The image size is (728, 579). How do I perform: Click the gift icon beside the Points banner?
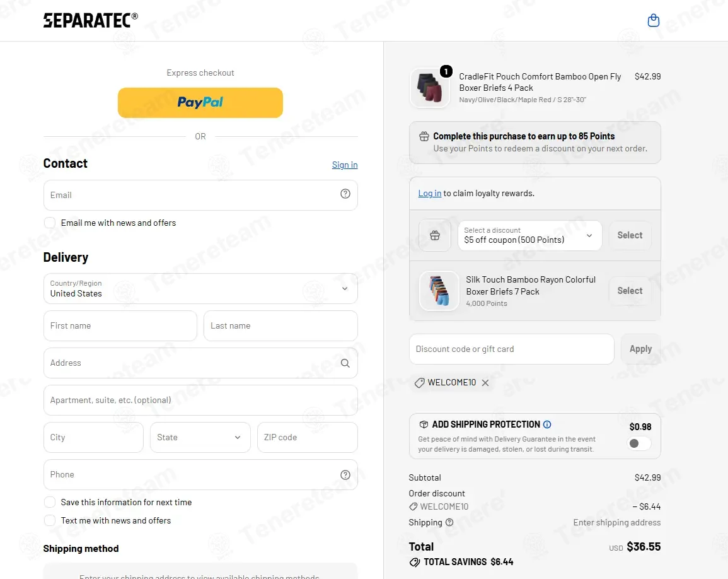[x=424, y=136]
